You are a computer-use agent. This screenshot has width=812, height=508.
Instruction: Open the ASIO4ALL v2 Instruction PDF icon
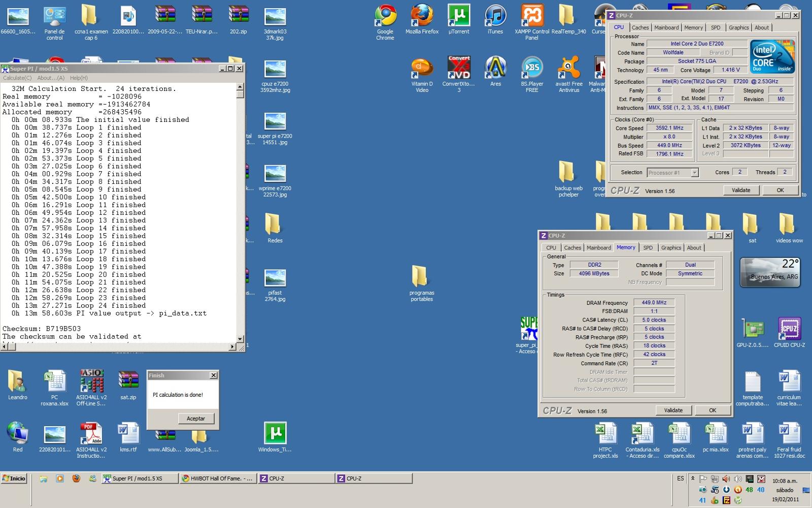click(91, 440)
